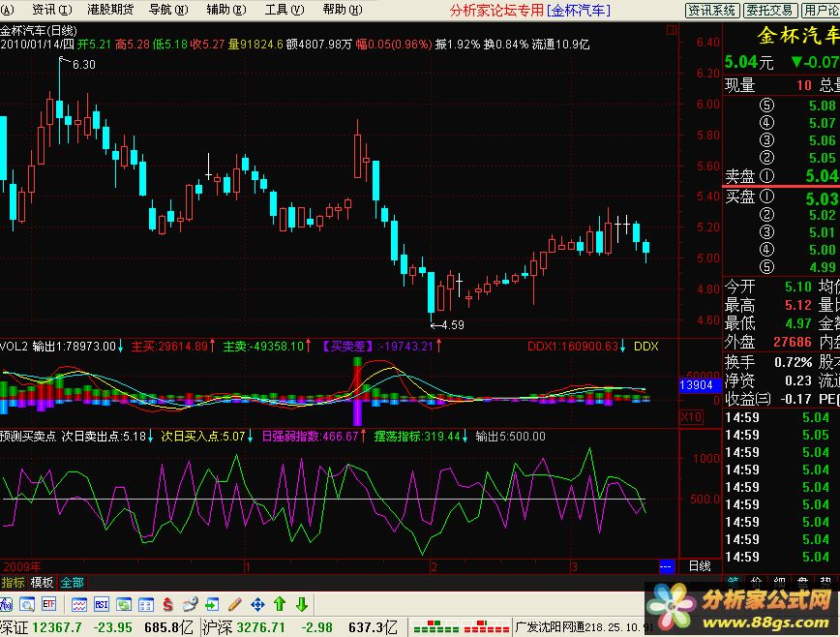This screenshot has width=840, height=637.
Task: Click buy level ⑤ price 4.99
Action: (823, 267)
